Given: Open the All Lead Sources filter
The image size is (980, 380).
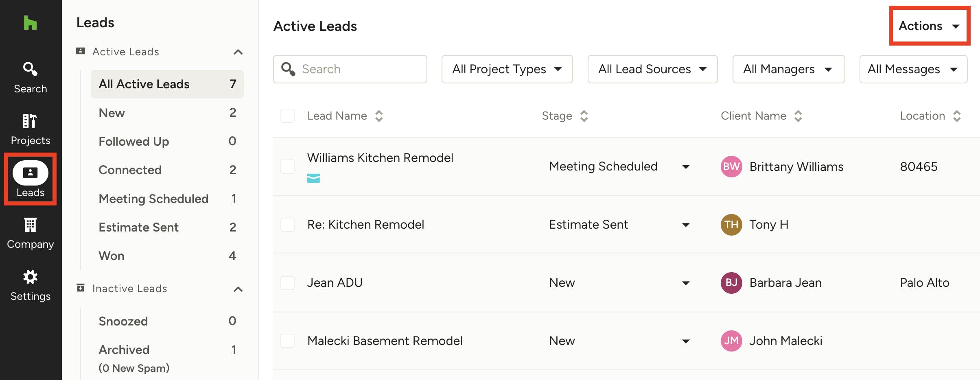Looking at the screenshot, I should (x=652, y=69).
